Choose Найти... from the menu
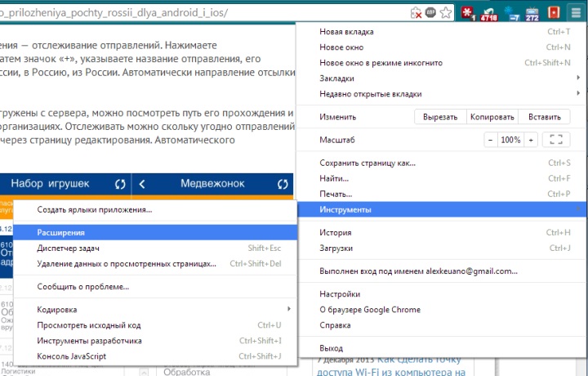This screenshot has height=376, width=588. click(x=441, y=178)
